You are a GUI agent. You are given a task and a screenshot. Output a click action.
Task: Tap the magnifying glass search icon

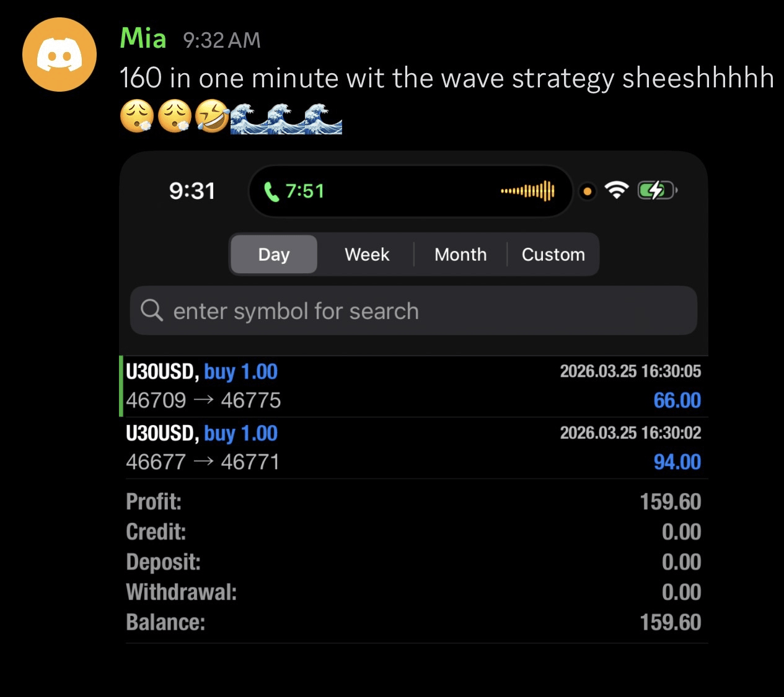click(x=151, y=310)
